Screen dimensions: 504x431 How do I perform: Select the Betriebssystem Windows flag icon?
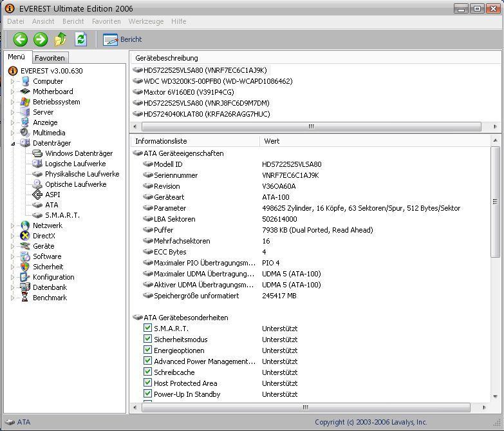tap(25, 102)
